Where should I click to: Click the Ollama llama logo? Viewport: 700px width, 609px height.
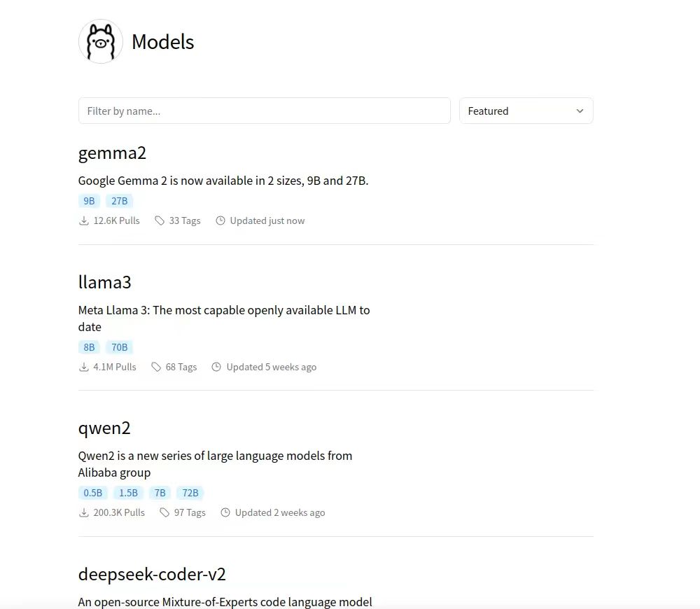[x=100, y=41]
